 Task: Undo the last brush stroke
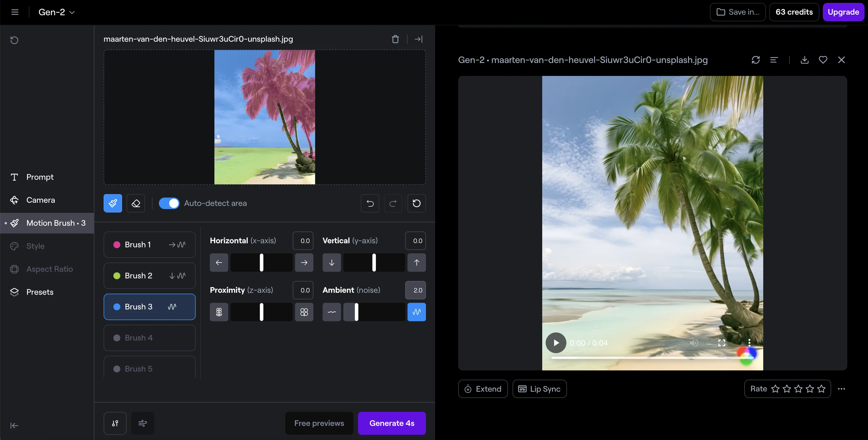pyautogui.click(x=370, y=203)
